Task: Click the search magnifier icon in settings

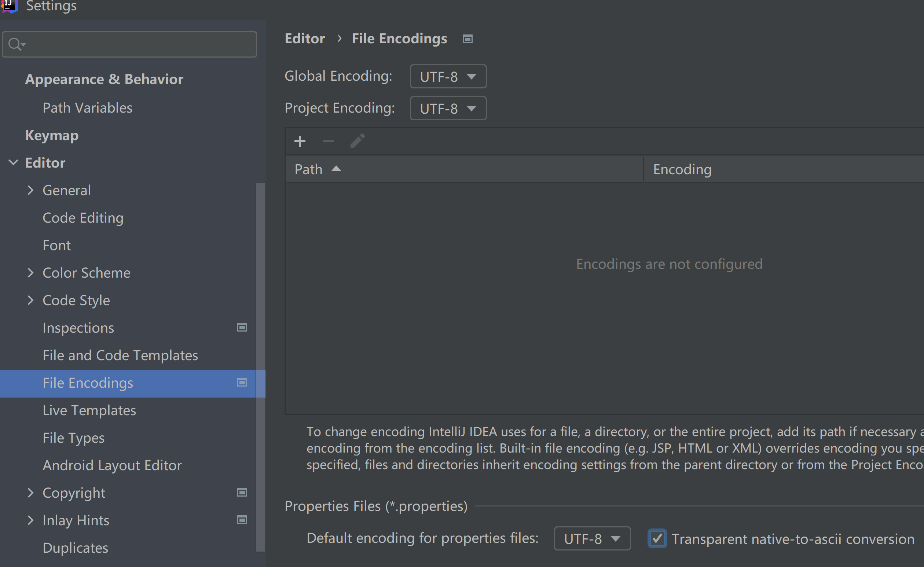Action: [x=15, y=44]
